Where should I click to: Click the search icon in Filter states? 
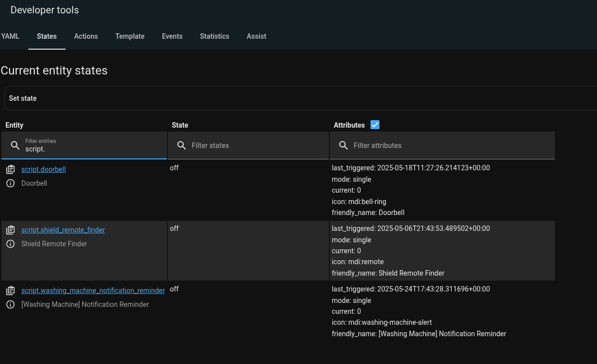coord(182,146)
